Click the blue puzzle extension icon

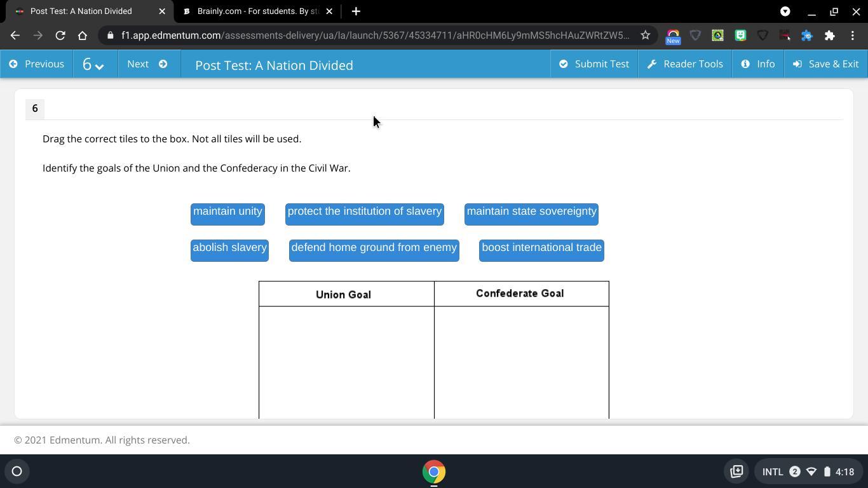pyautogui.click(x=807, y=36)
